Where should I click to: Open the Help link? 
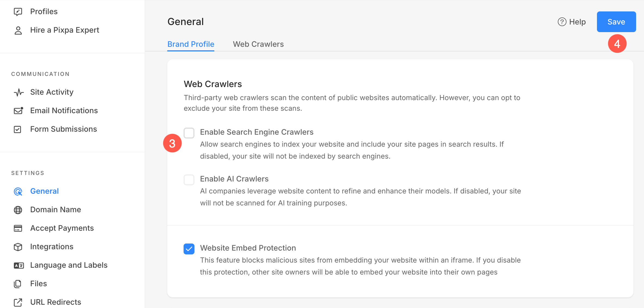pyautogui.click(x=572, y=22)
